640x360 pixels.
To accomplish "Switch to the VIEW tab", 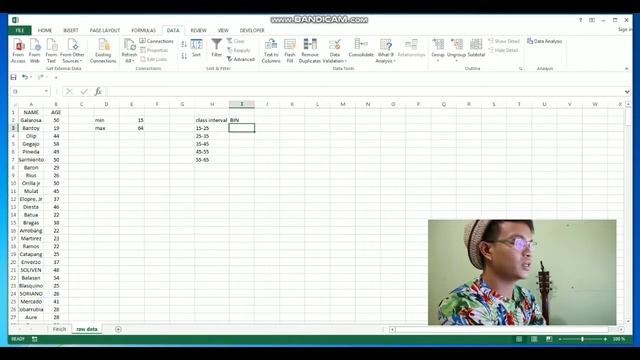I will tap(223, 31).
